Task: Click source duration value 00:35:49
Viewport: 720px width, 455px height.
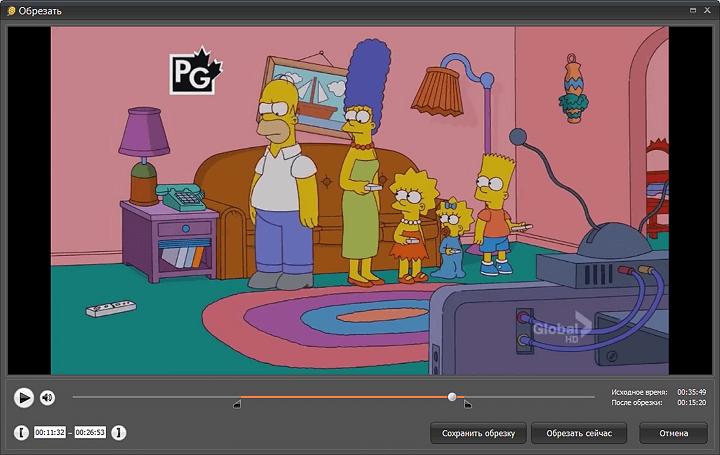Action: tap(692, 392)
